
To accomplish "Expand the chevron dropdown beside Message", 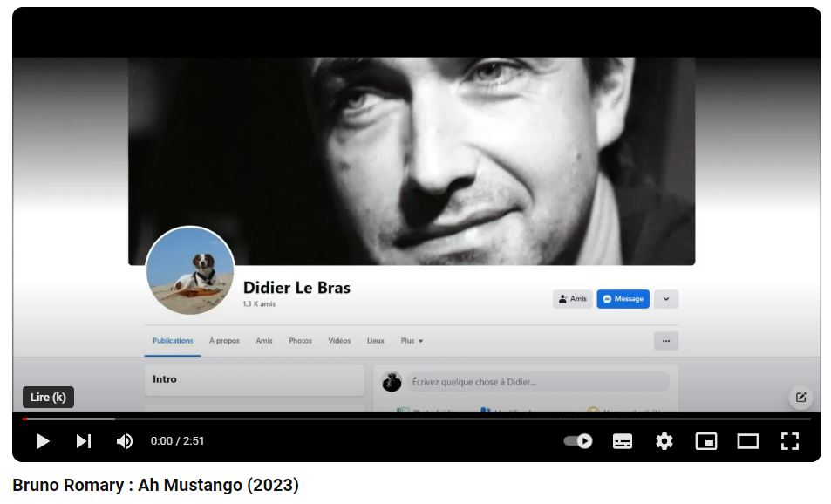I will [666, 299].
